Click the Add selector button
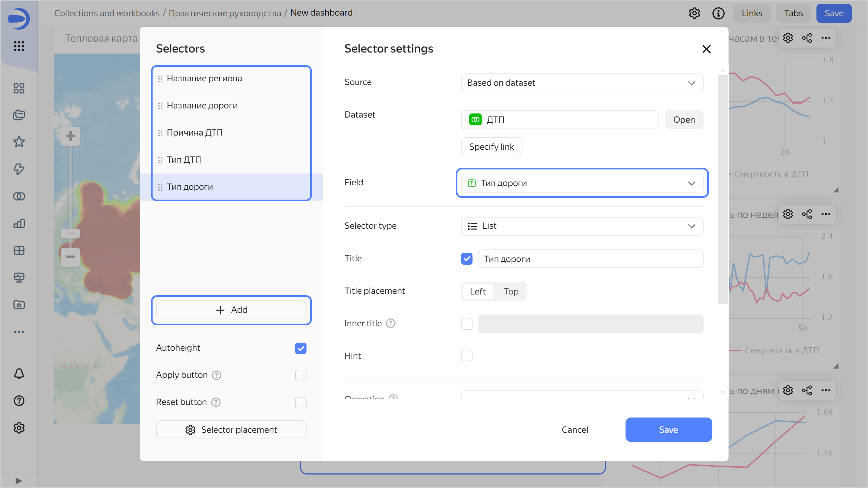Viewport: 868px width, 488px height. pyautogui.click(x=231, y=310)
